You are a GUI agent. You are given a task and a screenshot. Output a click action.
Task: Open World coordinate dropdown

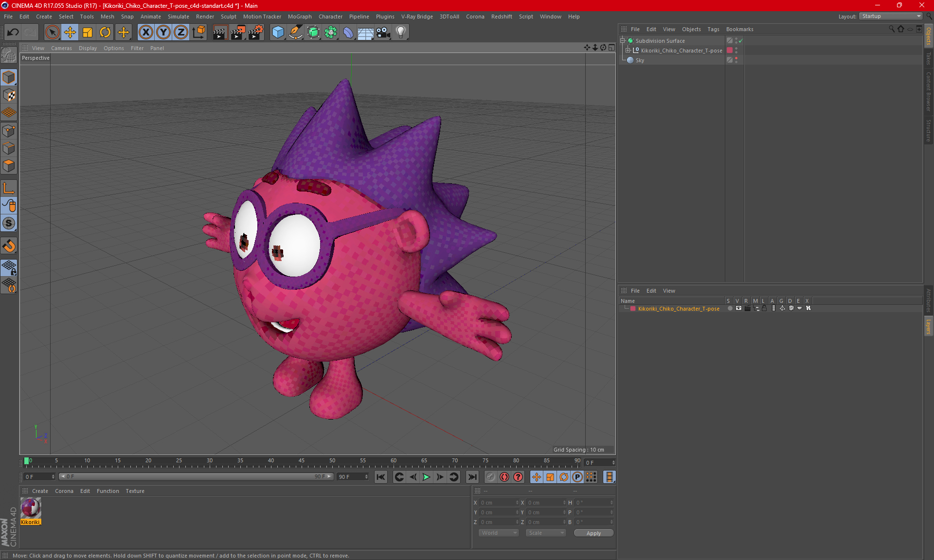coord(499,533)
